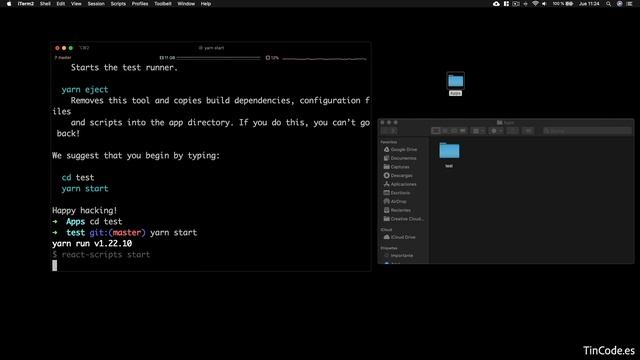Open Documentos in Finder sidebar

(400, 158)
